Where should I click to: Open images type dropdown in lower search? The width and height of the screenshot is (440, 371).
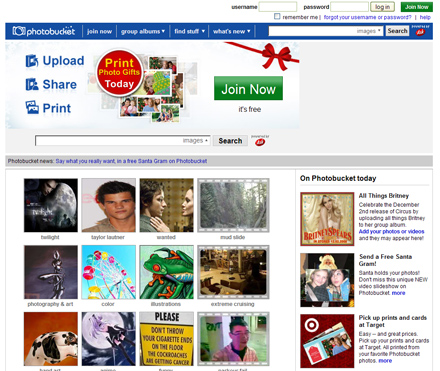(x=195, y=141)
